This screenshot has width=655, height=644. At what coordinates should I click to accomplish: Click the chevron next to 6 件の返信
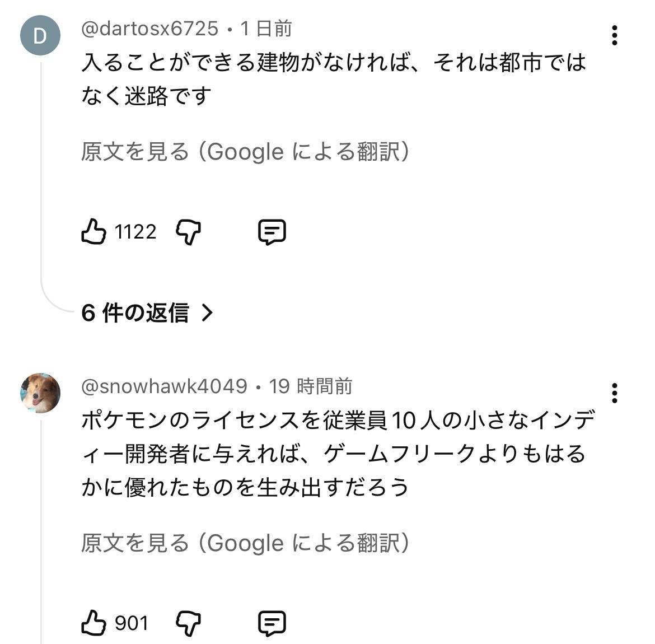(207, 312)
